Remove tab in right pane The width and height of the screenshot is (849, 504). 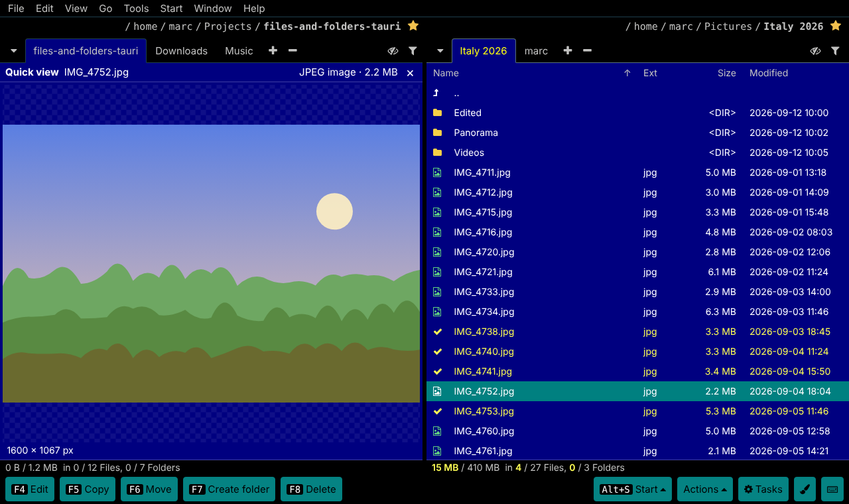pyautogui.click(x=587, y=50)
